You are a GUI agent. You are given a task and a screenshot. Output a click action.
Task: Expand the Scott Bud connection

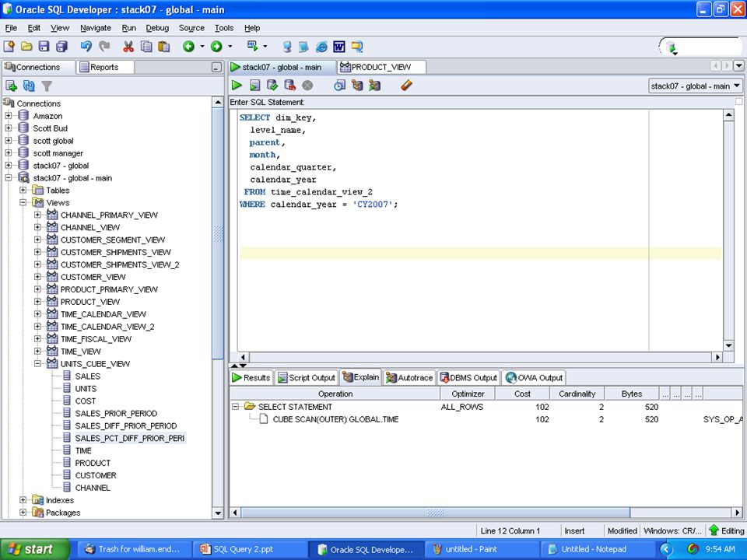(9, 128)
